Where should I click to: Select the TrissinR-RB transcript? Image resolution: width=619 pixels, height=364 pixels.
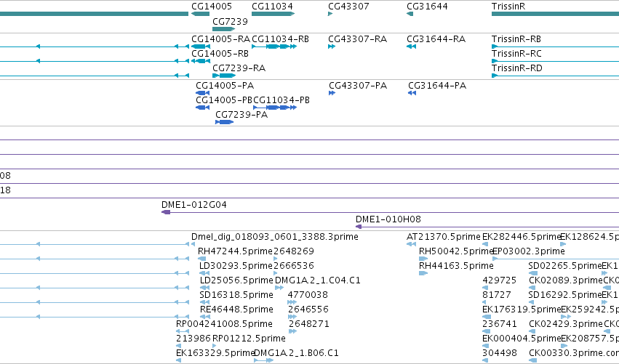coord(555,46)
